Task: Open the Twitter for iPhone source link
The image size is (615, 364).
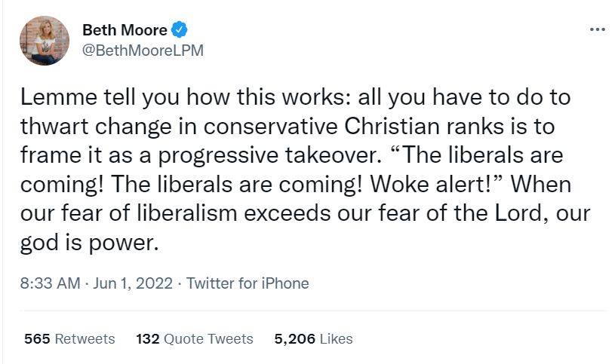Action: pos(248,283)
